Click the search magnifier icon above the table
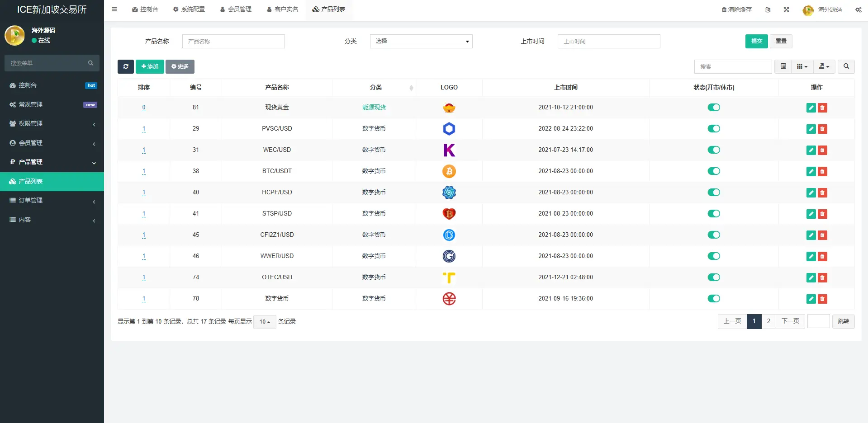 (846, 66)
